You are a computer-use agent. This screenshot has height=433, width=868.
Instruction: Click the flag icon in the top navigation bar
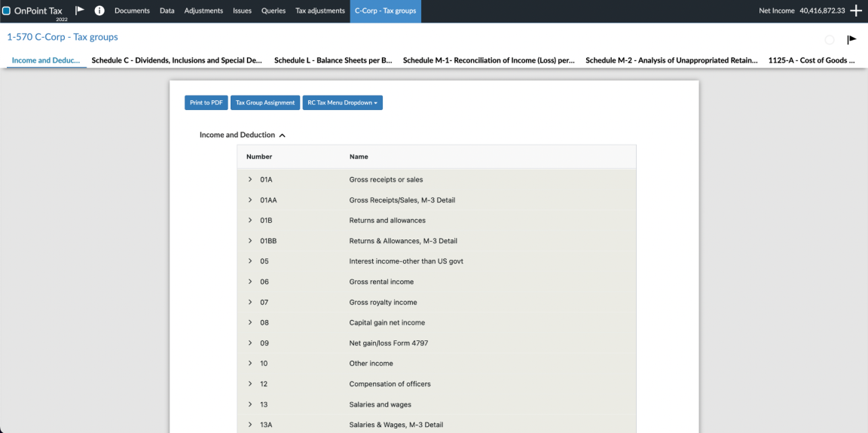tap(80, 11)
